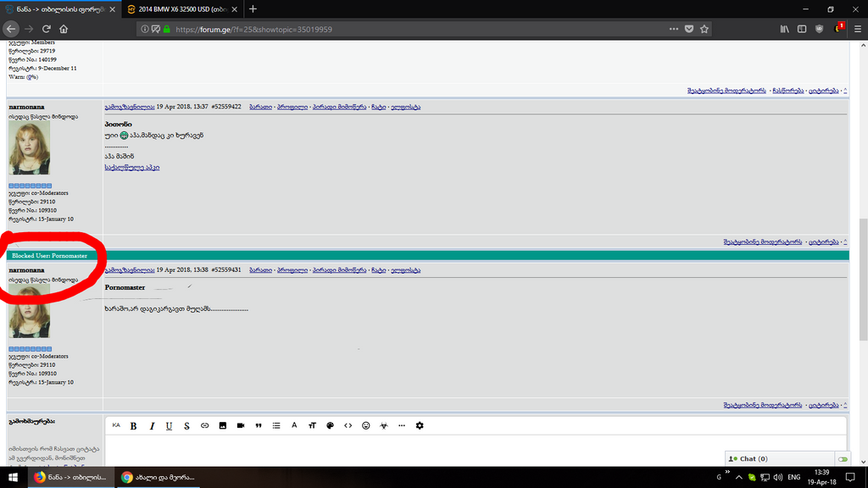Open the emoticon smiley picker
Viewport: 868px width, 488px height.
click(x=366, y=425)
